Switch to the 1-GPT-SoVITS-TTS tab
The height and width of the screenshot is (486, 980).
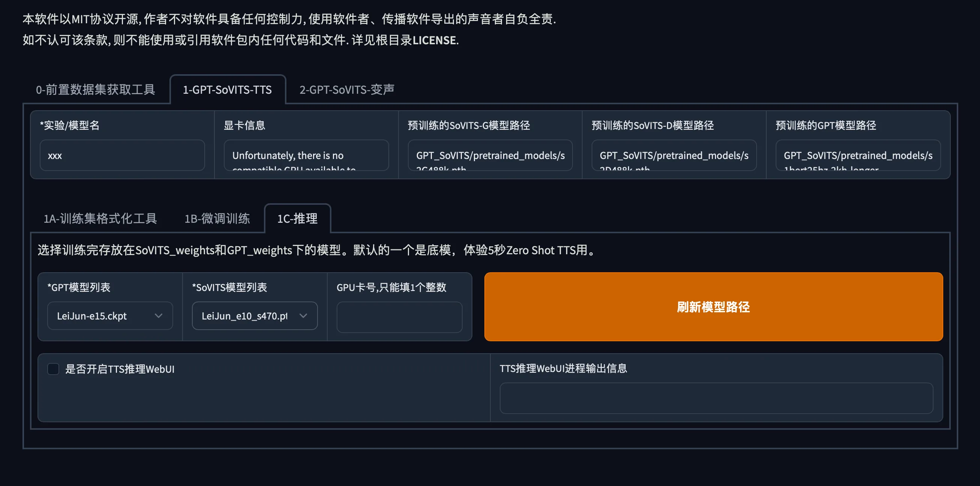227,90
